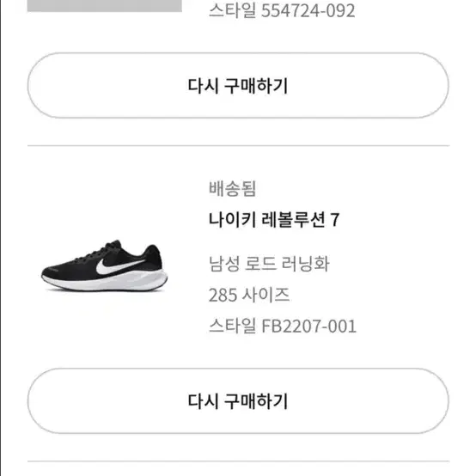Screen dimensions: 476x476
Task: Click the word 구매하기 in the upper button
Action: 255,86
